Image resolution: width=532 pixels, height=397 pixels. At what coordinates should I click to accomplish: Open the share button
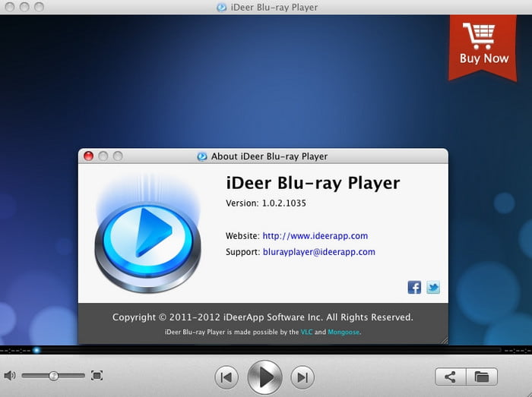pos(450,377)
